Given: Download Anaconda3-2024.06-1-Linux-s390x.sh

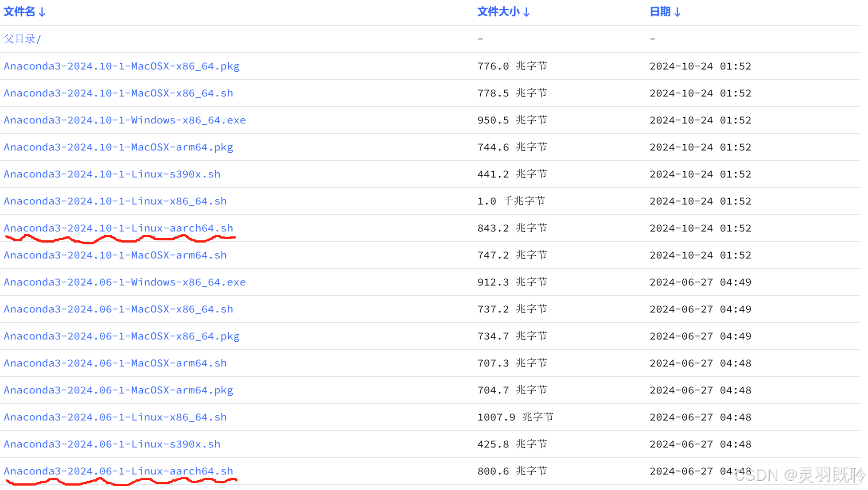Looking at the screenshot, I should coord(112,444).
